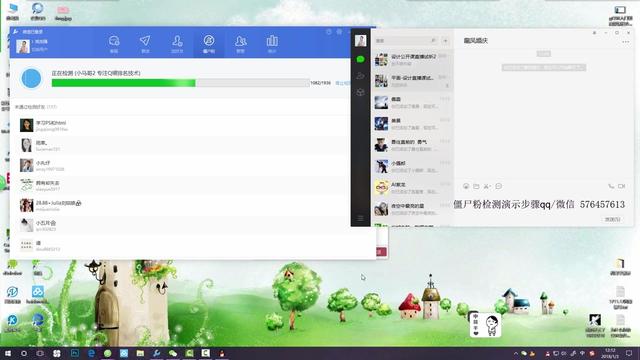
Task: Click the WeChat send-file folder icon
Action: point(476,186)
